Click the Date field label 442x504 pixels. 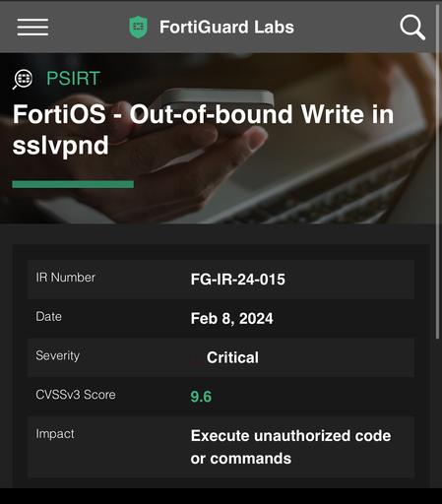[48, 317]
